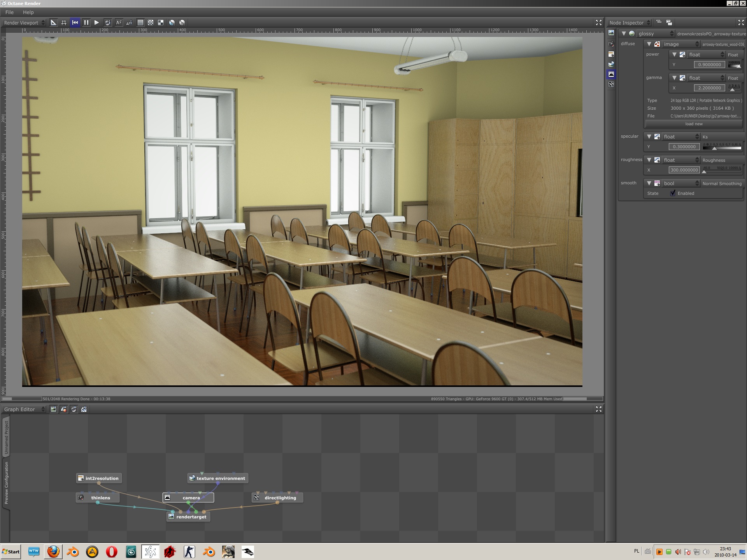Click the ruler triangle icon in viewport toolbar
This screenshot has width=747, height=560.
(54, 23)
